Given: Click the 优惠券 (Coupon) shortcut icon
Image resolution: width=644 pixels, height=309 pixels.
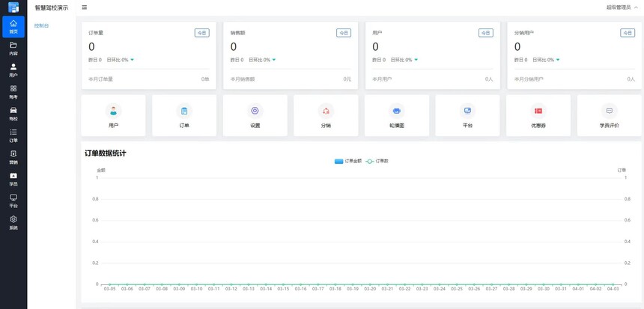Looking at the screenshot, I should click(538, 111).
